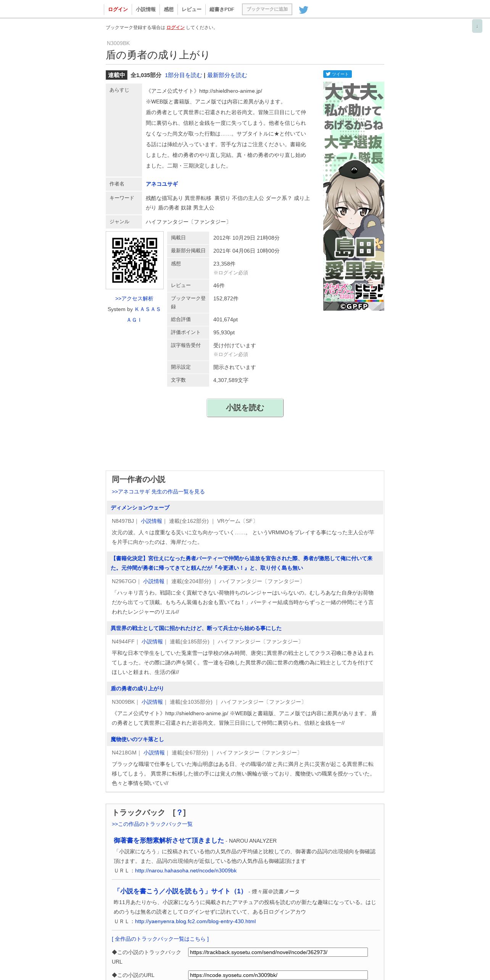Screen dimensions: 490x980
Task: Click the 掲載日 value 2012年 10月29日
Action: pos(247,238)
